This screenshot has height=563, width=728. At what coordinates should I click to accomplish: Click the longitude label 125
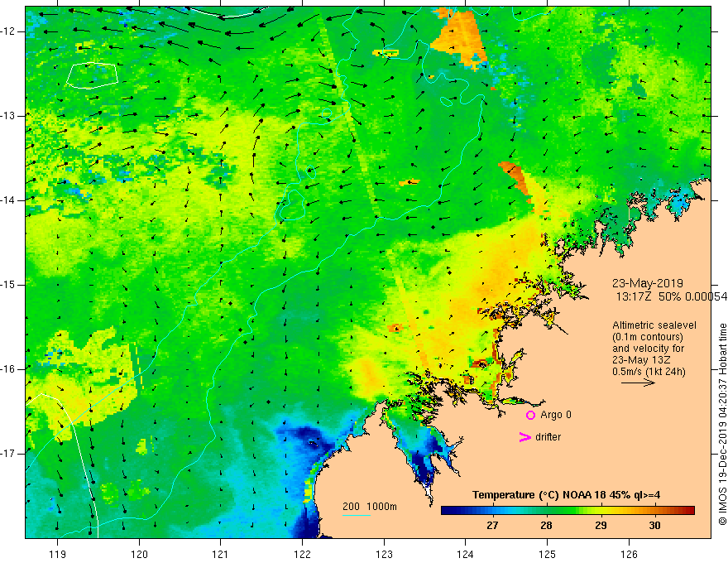coord(547,554)
